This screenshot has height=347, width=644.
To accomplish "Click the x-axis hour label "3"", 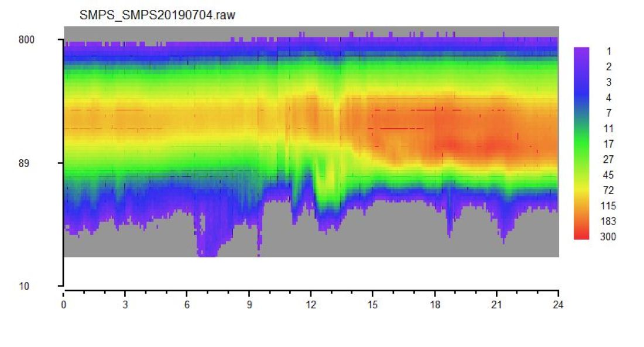I will pyautogui.click(x=125, y=305).
